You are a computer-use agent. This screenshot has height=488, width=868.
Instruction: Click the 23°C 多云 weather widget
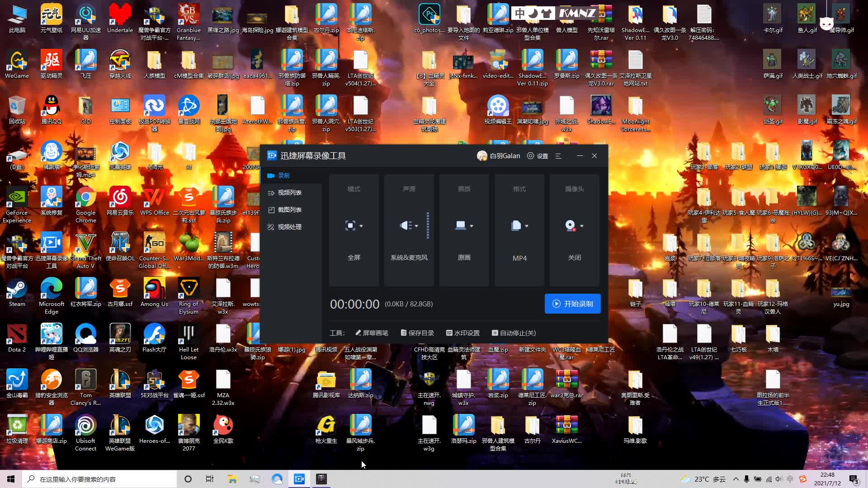pos(703,479)
